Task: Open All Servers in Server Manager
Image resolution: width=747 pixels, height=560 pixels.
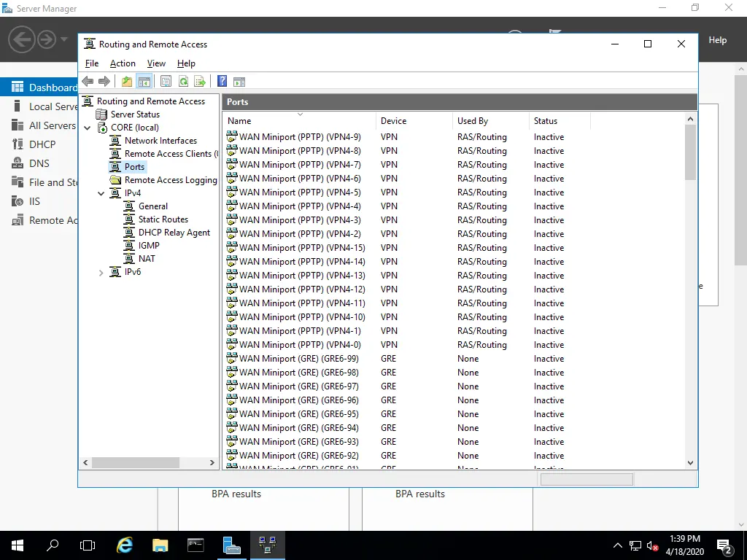Action: (39, 125)
